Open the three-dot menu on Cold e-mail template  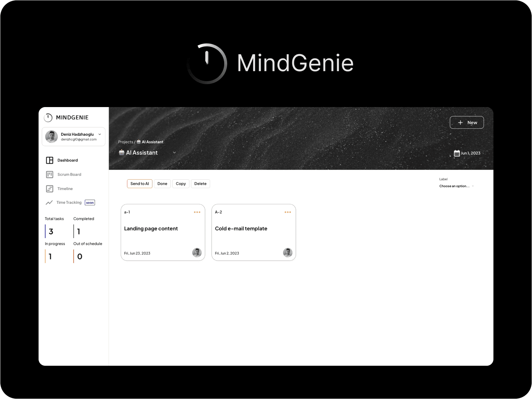click(x=288, y=212)
